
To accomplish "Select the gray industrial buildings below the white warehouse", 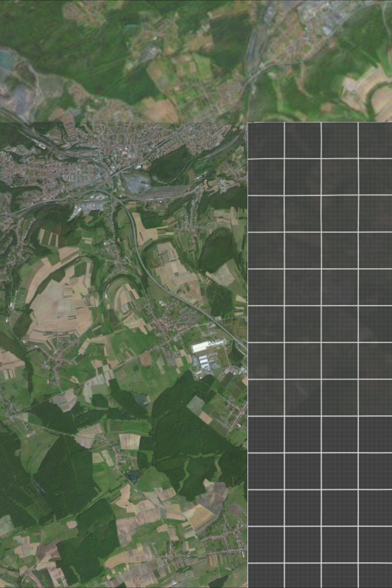I will [x=207, y=363].
